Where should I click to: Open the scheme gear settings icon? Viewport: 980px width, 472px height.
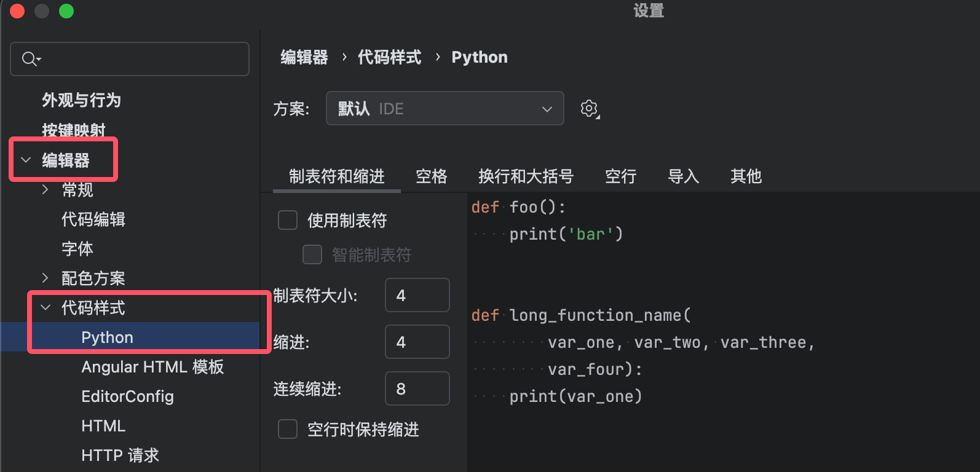coord(589,109)
